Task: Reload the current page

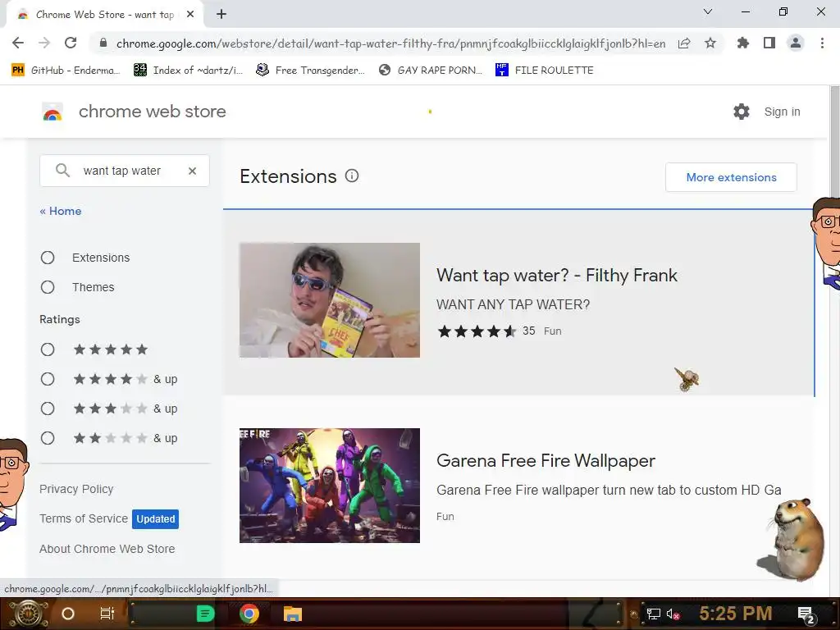Action: pyautogui.click(x=71, y=43)
